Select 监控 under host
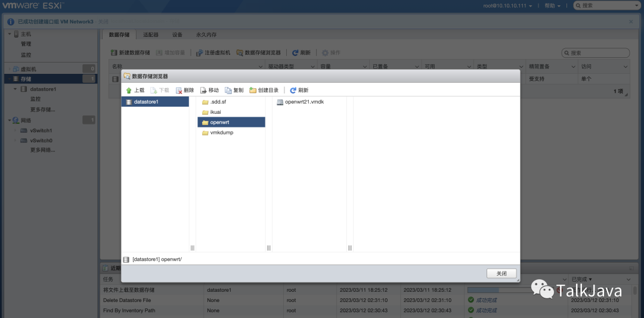Viewport: 644px width, 318px height. [x=26, y=55]
